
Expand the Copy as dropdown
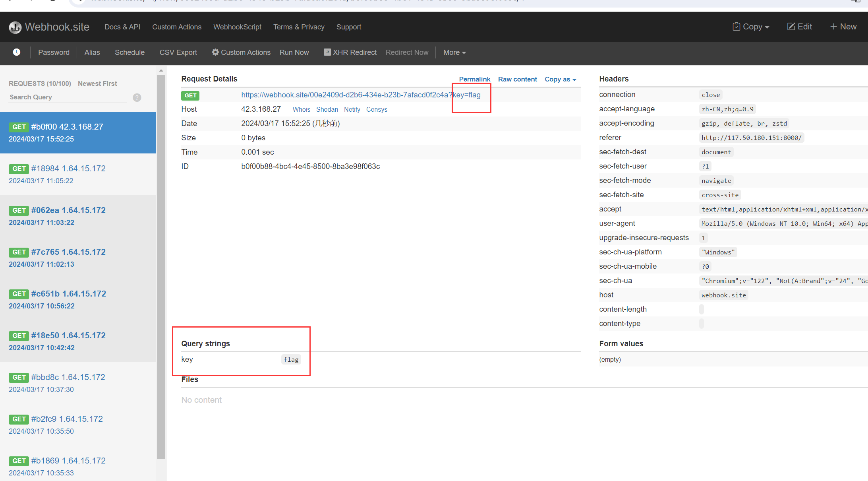[x=560, y=79]
